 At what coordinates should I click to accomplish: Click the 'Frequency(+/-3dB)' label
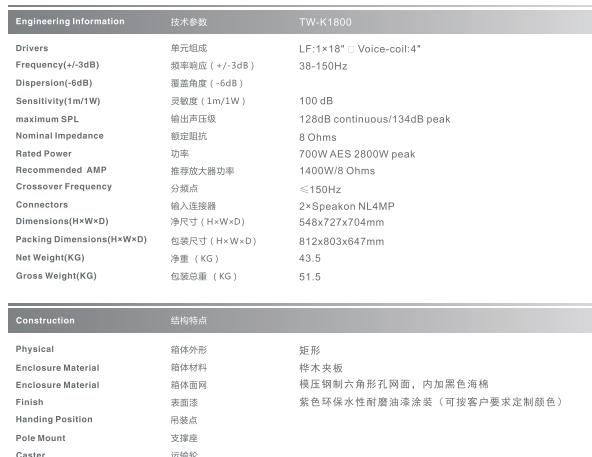tap(57, 65)
